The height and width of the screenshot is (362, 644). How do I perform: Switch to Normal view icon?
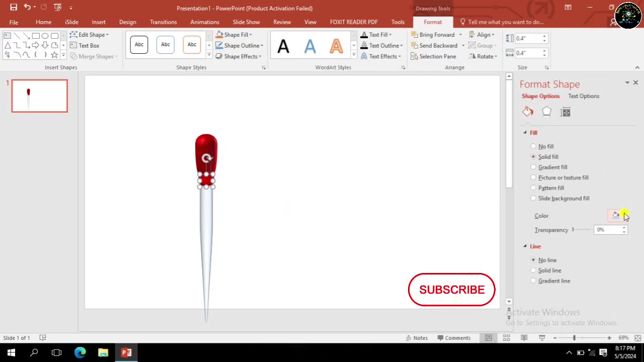489,338
